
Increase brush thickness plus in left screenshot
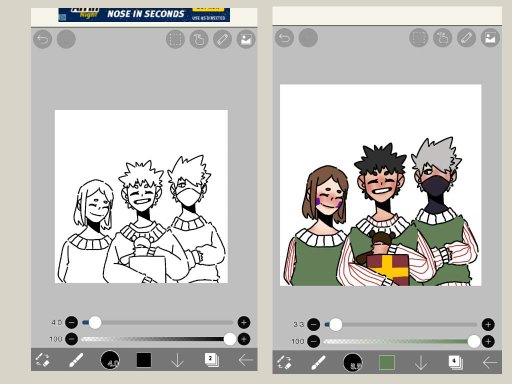[x=244, y=322]
